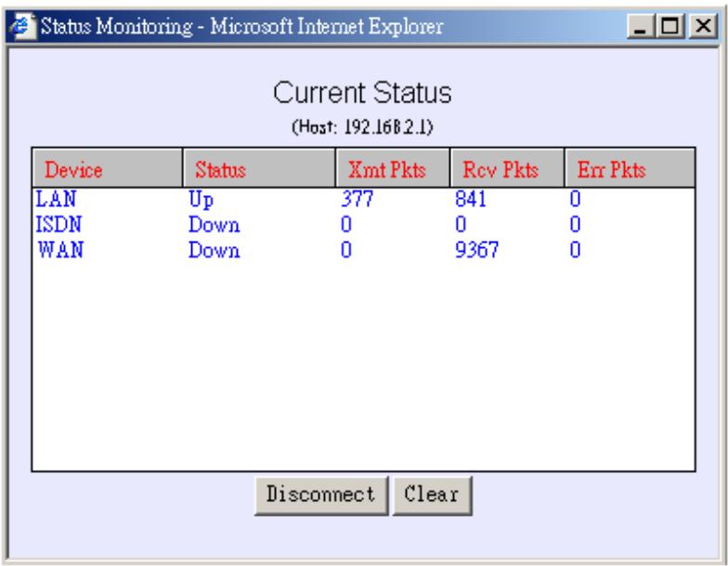Click the Disconnect button
The height and width of the screenshot is (566, 728).
[321, 495]
